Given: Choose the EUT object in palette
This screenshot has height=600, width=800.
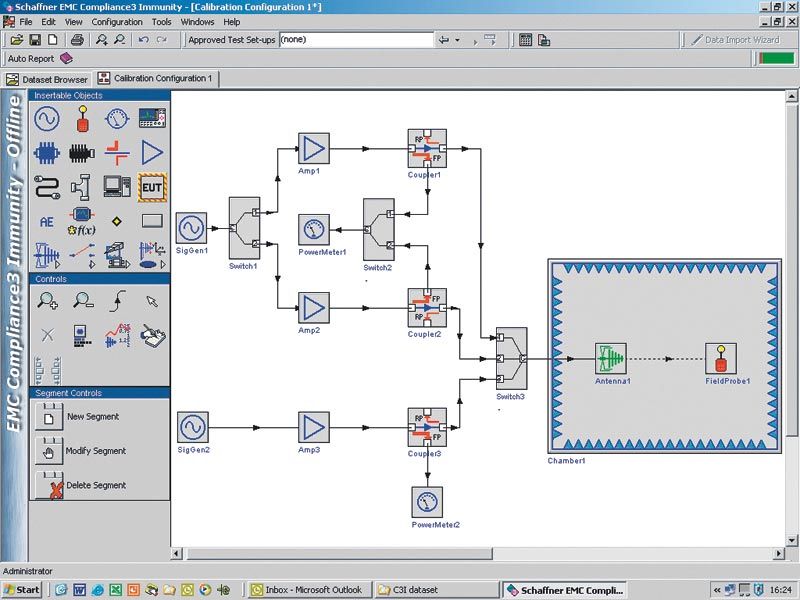Looking at the screenshot, I should pyautogui.click(x=152, y=187).
